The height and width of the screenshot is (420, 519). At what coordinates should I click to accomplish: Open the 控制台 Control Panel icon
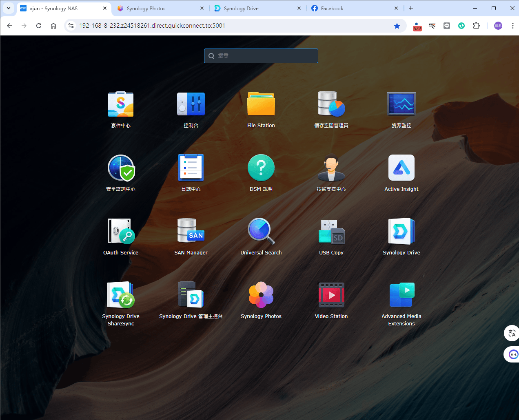coord(191,104)
